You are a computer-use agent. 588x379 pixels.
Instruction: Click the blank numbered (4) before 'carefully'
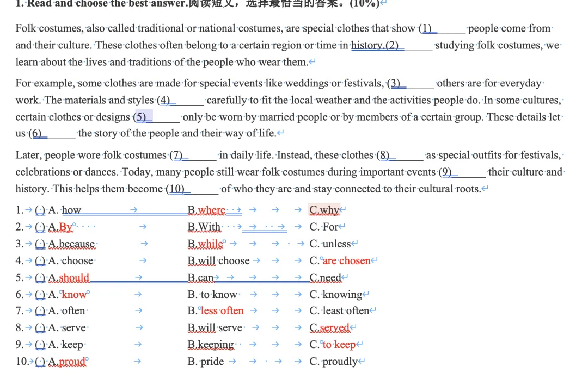click(180, 100)
